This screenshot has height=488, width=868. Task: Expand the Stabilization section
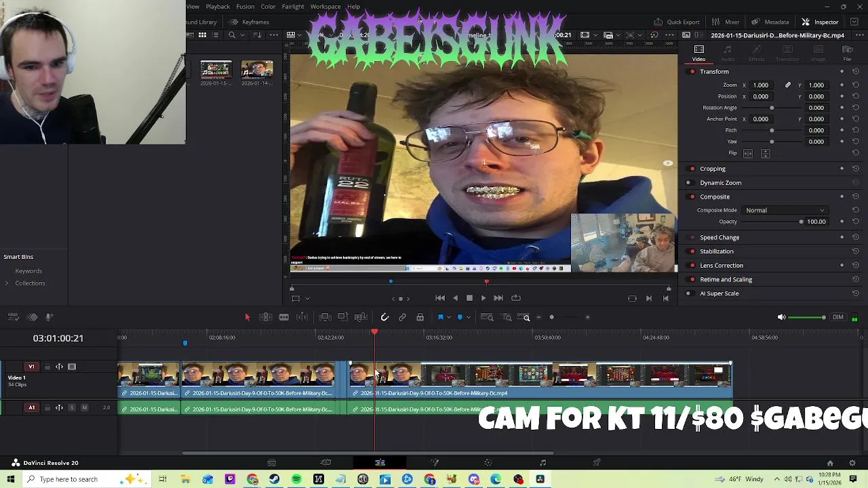(717, 251)
